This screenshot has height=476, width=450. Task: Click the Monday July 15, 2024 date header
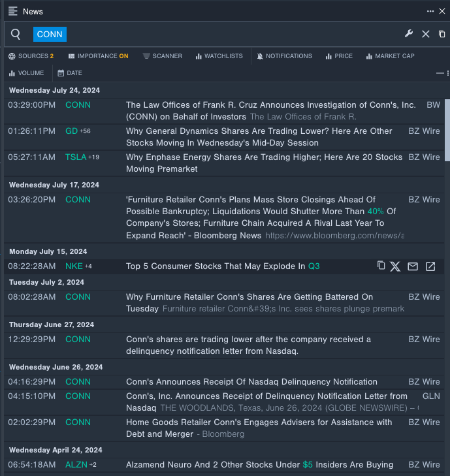point(48,251)
